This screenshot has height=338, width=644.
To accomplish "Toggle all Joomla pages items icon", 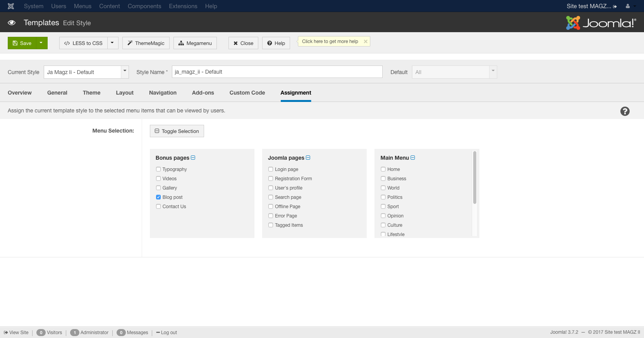I will [x=308, y=158].
